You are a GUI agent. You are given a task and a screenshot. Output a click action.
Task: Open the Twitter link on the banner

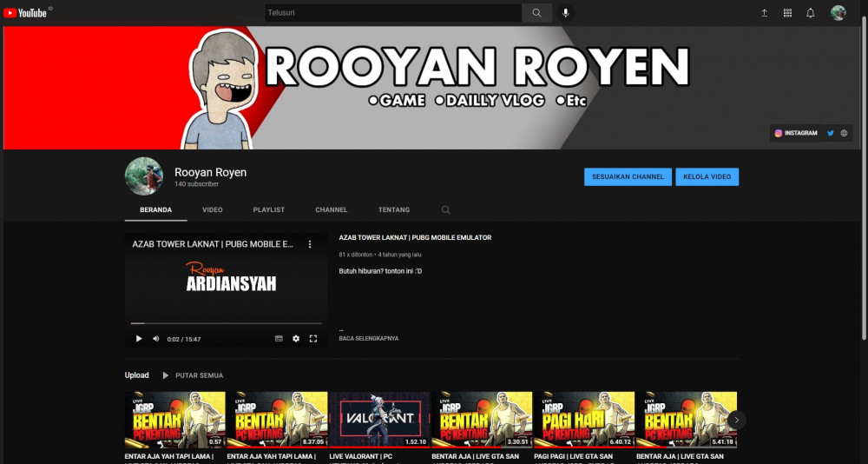(x=831, y=133)
